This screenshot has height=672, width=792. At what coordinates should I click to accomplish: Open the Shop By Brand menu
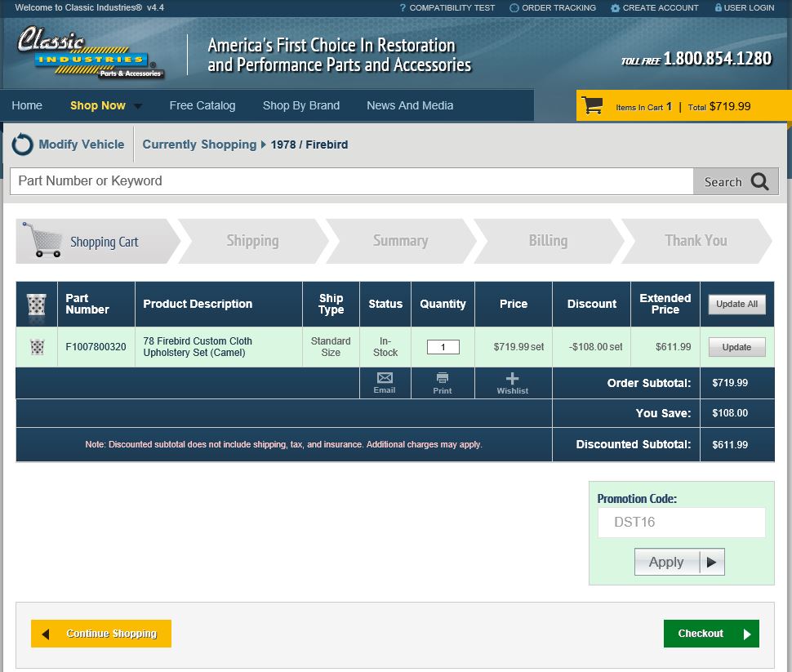coord(301,105)
